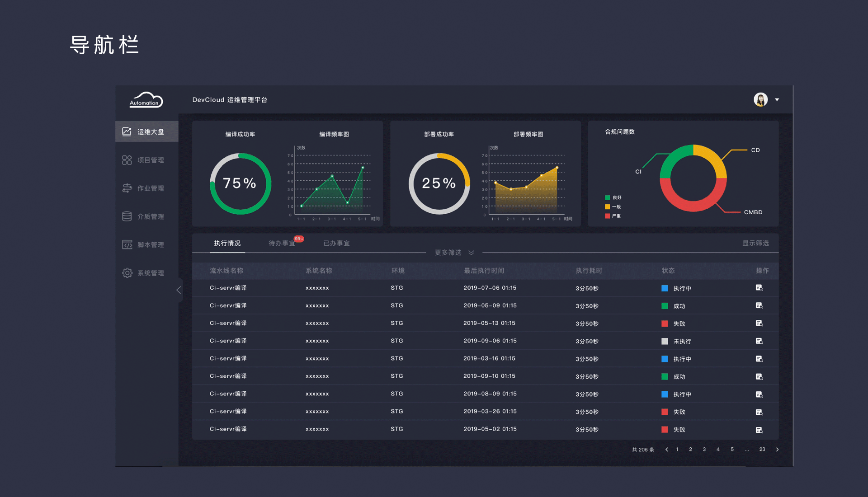Open 系统管理 settings from the sidebar
This screenshot has height=497, width=868.
click(x=127, y=272)
